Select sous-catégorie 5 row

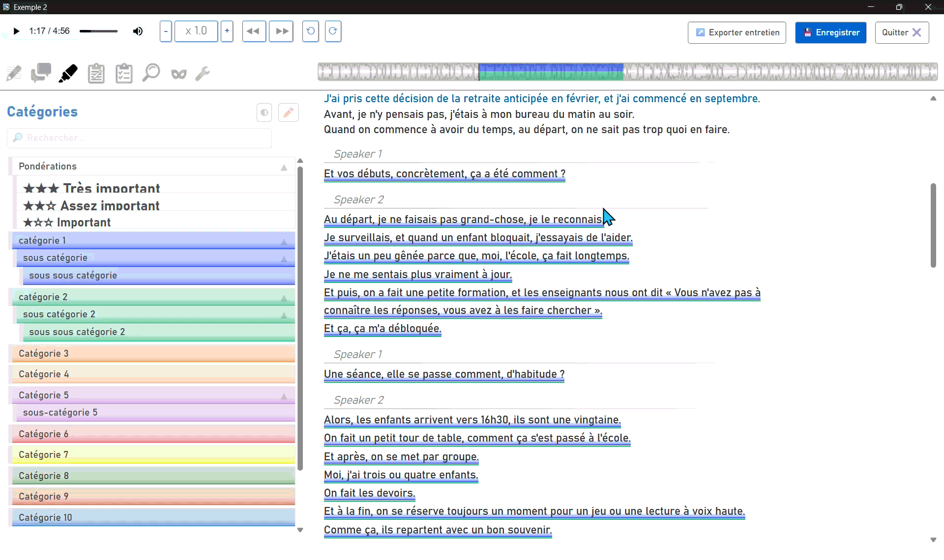156,413
